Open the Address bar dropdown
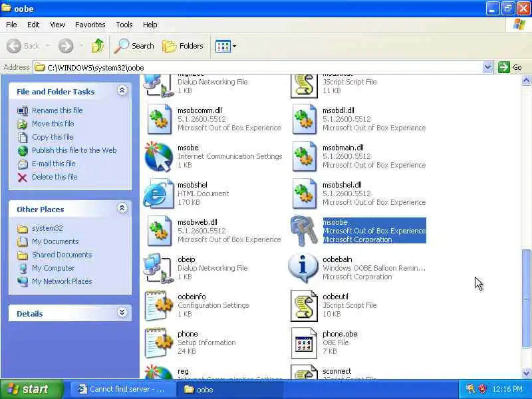The height and width of the screenshot is (399, 532). point(487,67)
